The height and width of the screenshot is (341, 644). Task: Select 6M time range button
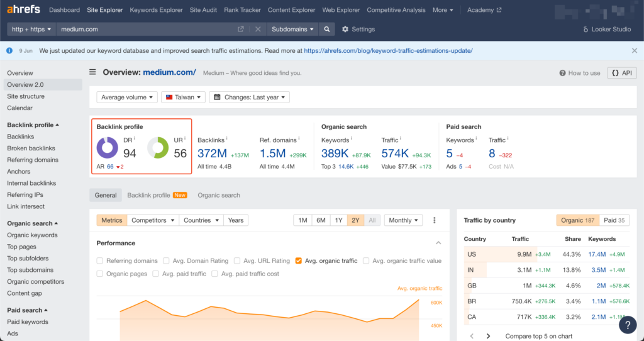coord(321,220)
